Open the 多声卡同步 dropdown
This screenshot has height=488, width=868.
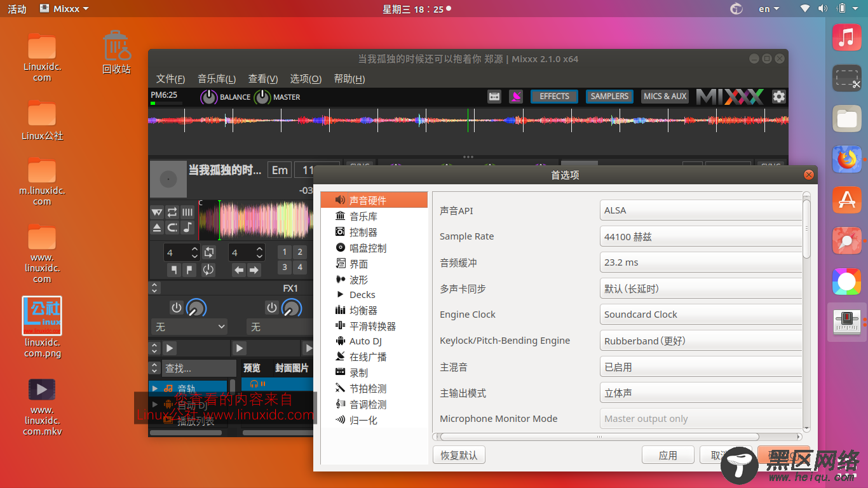[701, 288]
